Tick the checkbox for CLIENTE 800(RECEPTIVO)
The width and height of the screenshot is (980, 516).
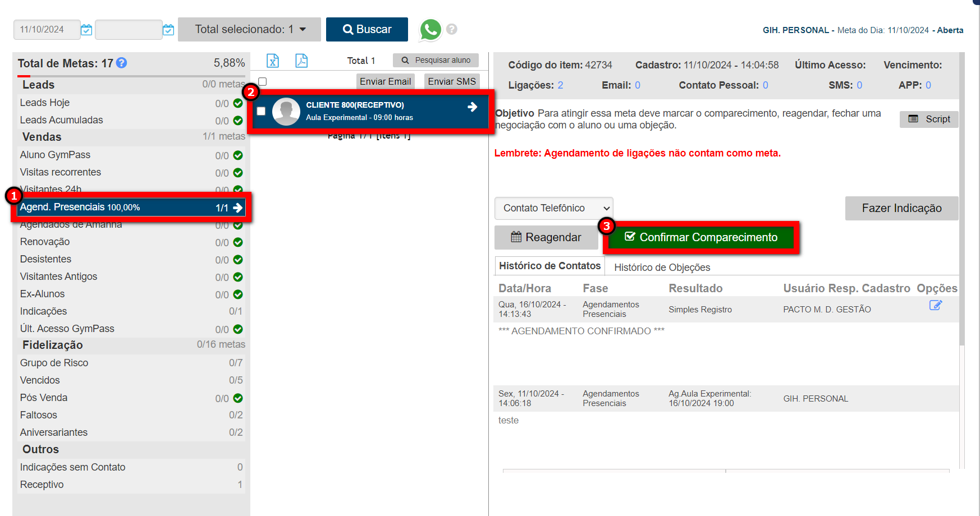[261, 111]
